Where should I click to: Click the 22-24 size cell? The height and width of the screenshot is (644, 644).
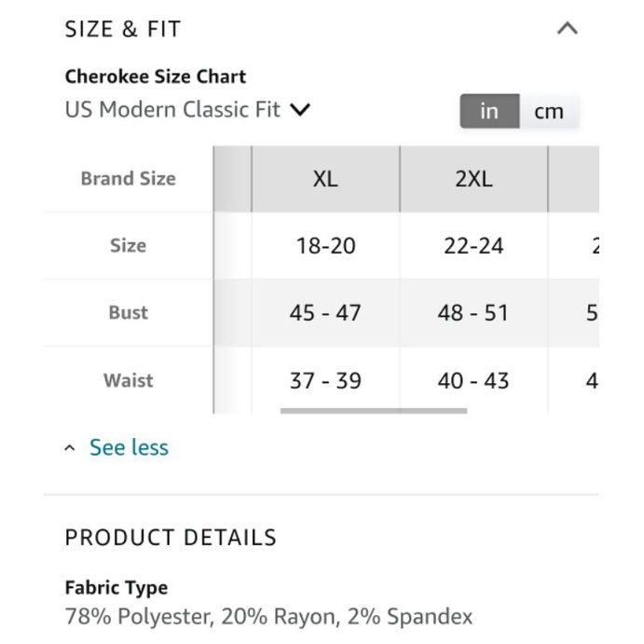pos(474,246)
